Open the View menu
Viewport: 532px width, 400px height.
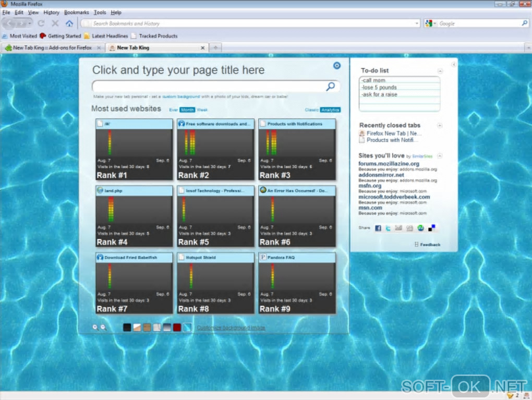[x=33, y=13]
